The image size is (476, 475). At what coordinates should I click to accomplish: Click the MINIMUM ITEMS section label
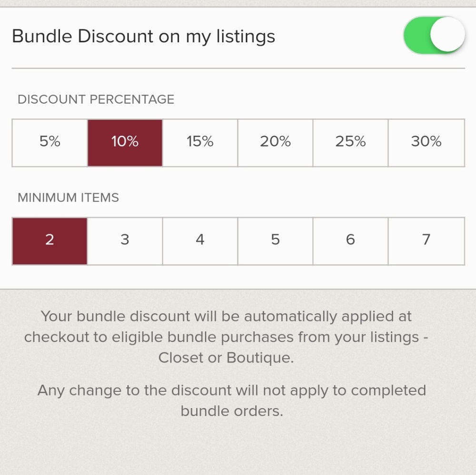point(68,198)
